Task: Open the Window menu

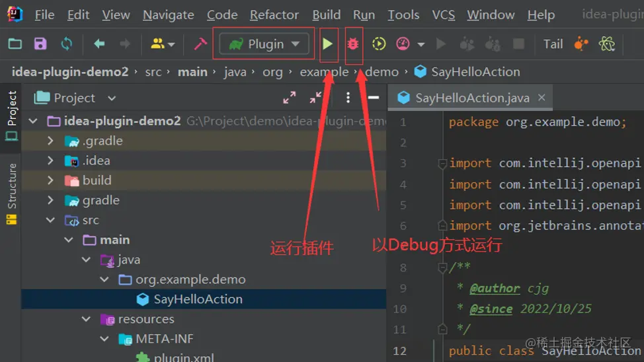Action: [491, 15]
